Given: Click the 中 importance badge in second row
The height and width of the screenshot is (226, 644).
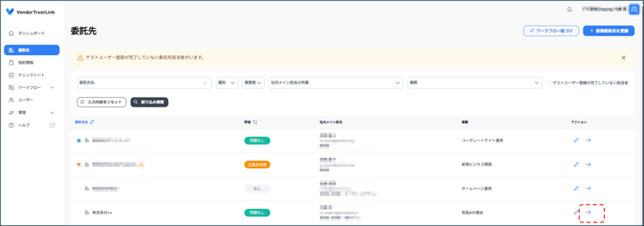Looking at the screenshot, I should (79, 164).
